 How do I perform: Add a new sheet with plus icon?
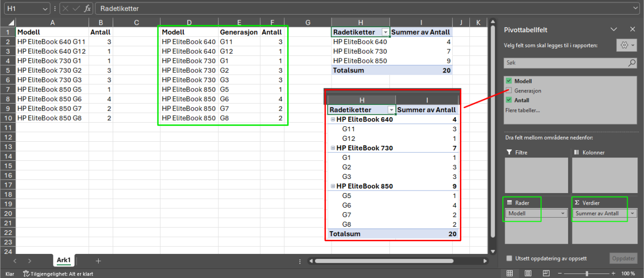98,261
